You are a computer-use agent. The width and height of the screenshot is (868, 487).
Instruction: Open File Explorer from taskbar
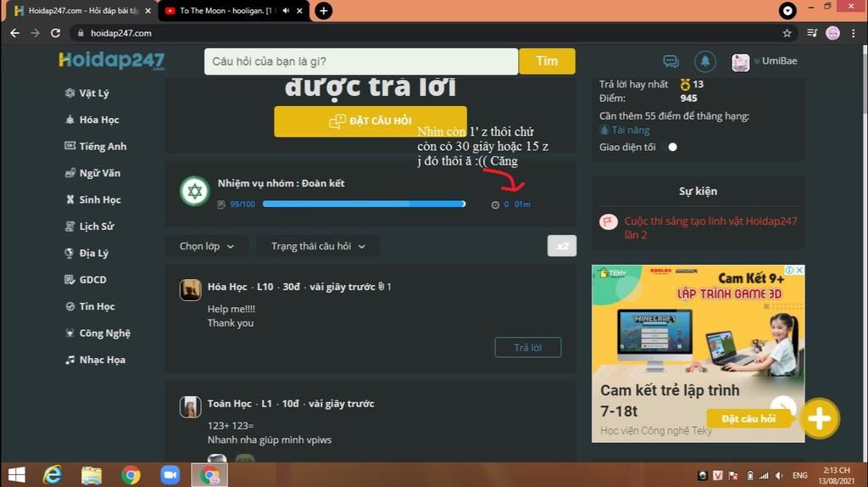coord(92,475)
